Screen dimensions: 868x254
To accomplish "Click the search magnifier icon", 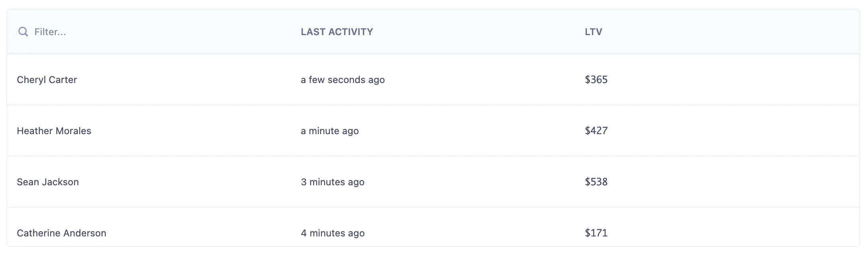I will (23, 32).
